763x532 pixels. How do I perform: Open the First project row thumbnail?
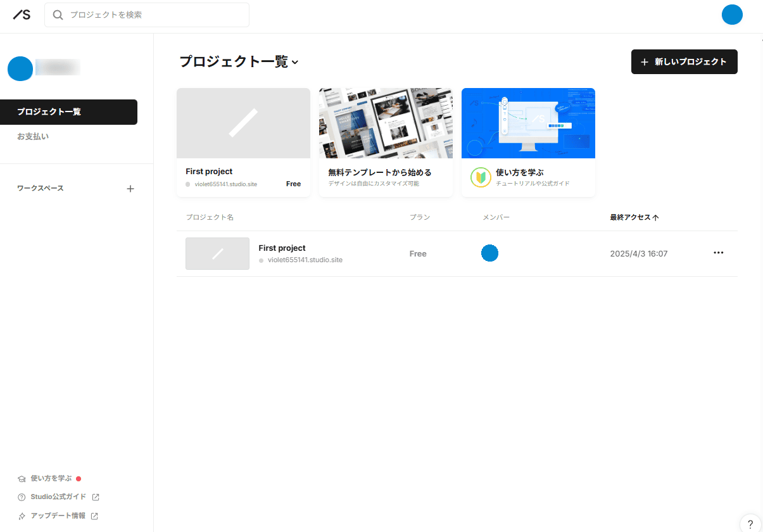(x=217, y=253)
